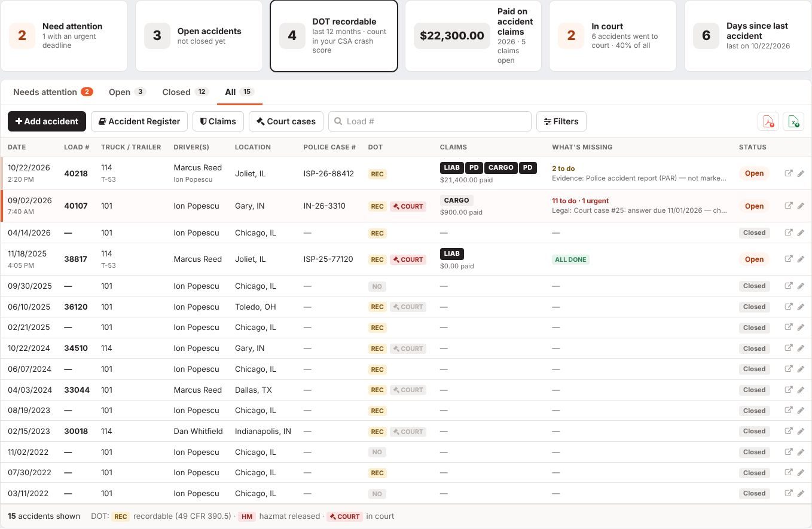Select the Open accidents summary card
The width and height of the screenshot is (812, 529).
click(x=199, y=36)
